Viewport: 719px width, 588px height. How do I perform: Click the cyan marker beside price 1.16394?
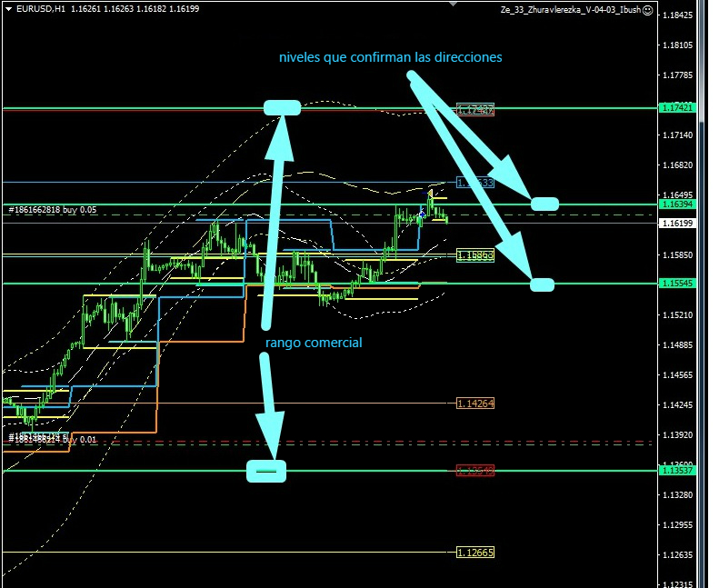coord(544,204)
